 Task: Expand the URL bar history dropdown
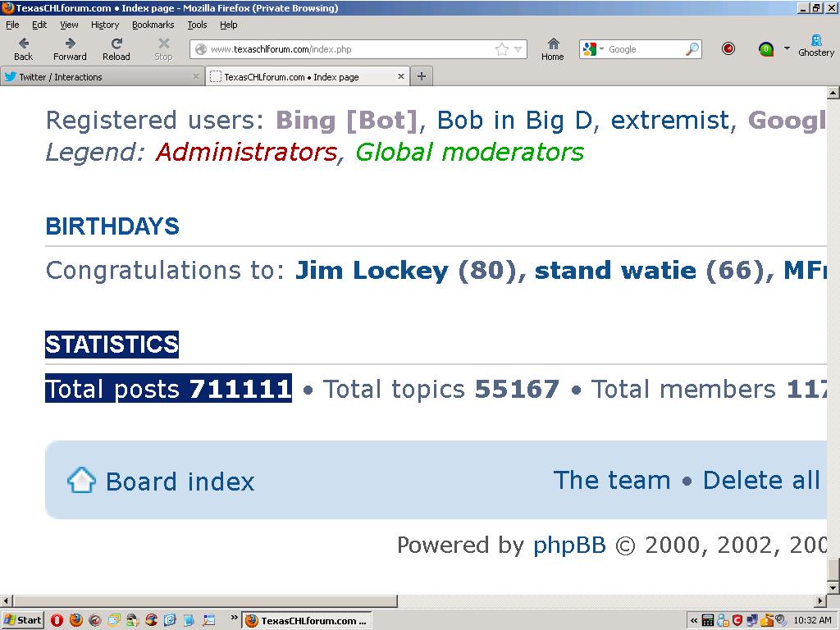tap(518, 49)
